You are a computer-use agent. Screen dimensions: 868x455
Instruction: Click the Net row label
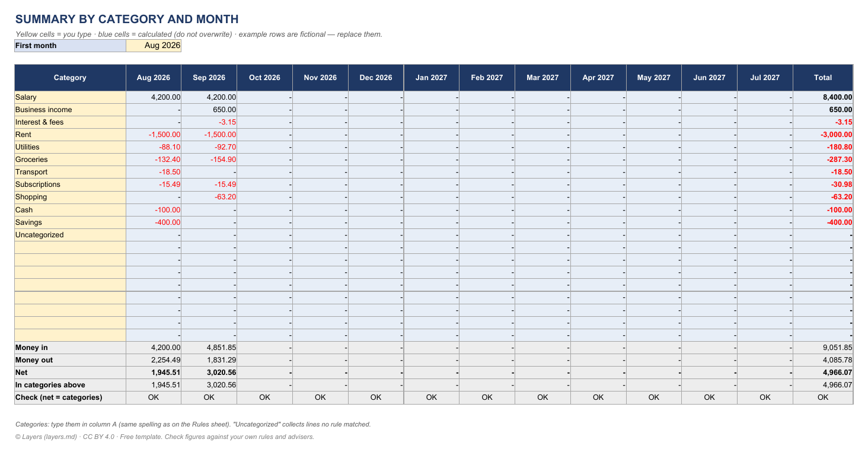71,373
